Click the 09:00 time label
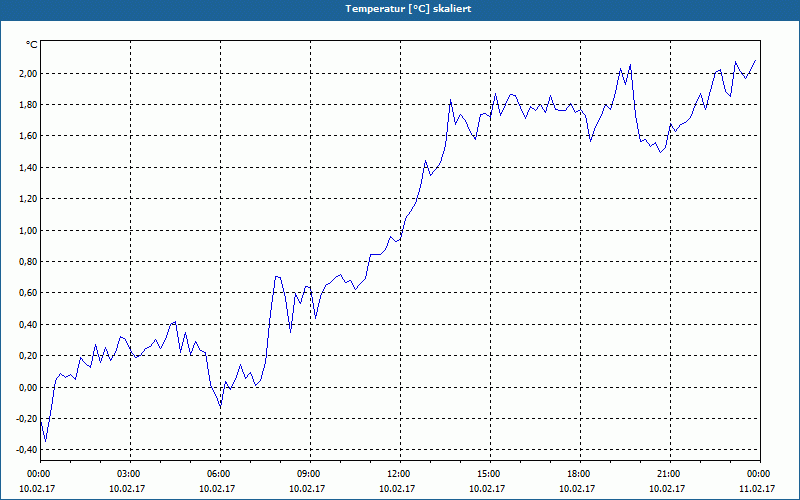 pos(310,474)
